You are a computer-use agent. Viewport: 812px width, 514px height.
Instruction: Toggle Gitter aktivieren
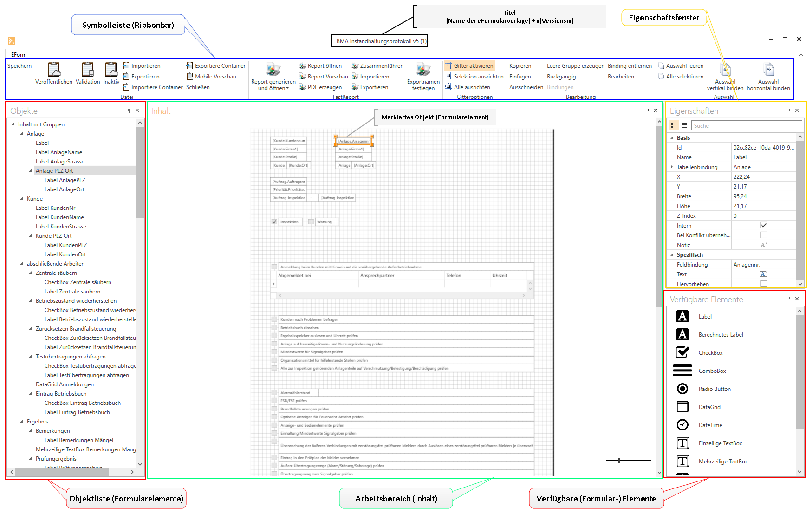pyautogui.click(x=469, y=66)
